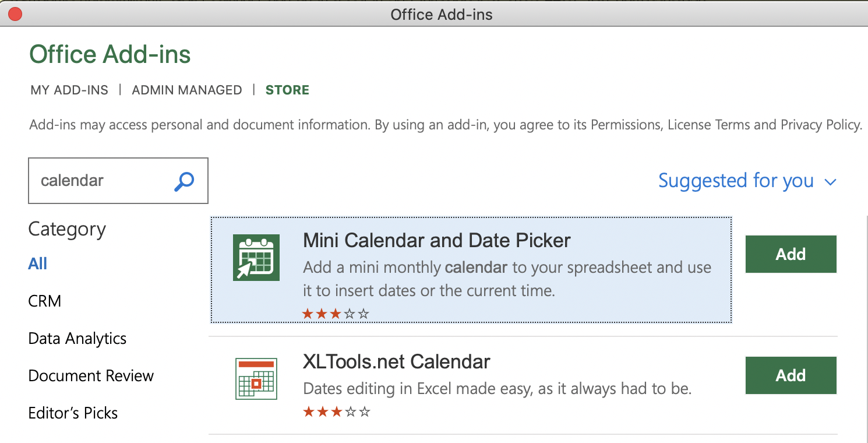The height and width of the screenshot is (443, 868).
Task: Click inside the calendar search field
Action: [102, 181]
